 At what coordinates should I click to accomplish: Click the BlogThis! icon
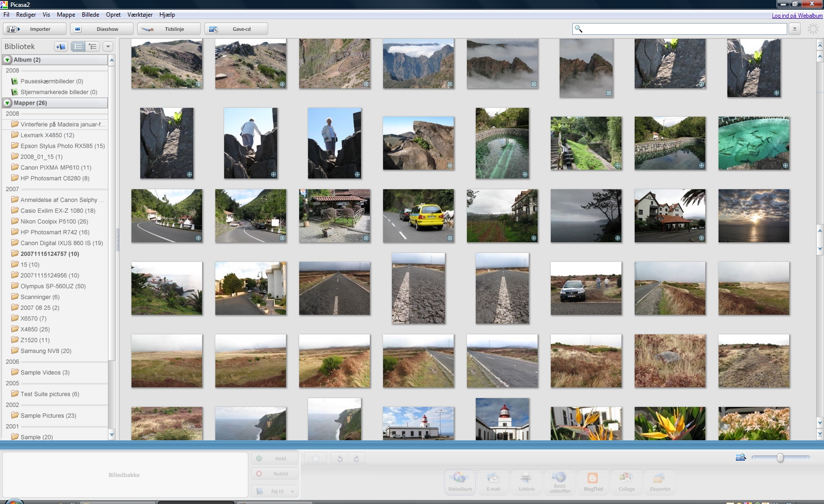[x=593, y=481]
